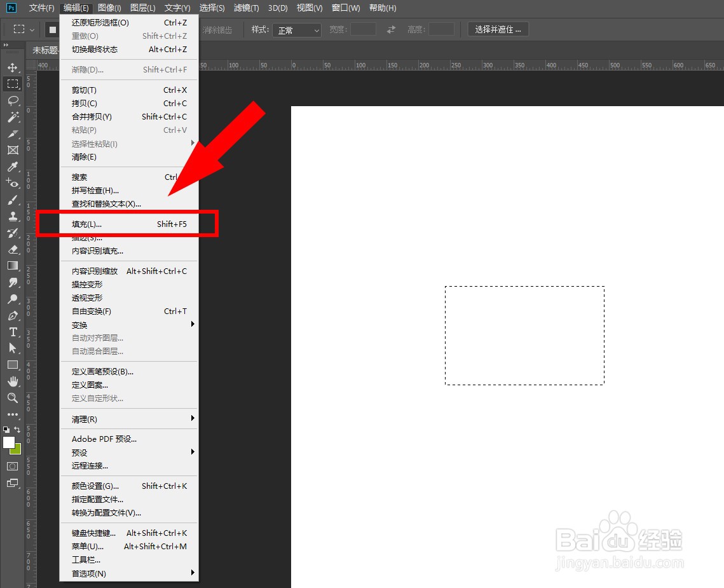The image size is (724, 588).
Task: Select the Smudge tool
Action: pos(13,282)
